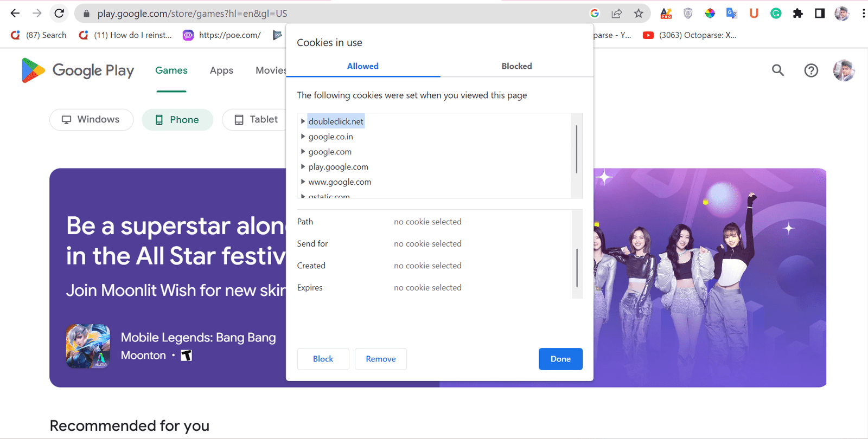
Task: Expand the doubleclick.net cookie entry
Action: point(303,121)
